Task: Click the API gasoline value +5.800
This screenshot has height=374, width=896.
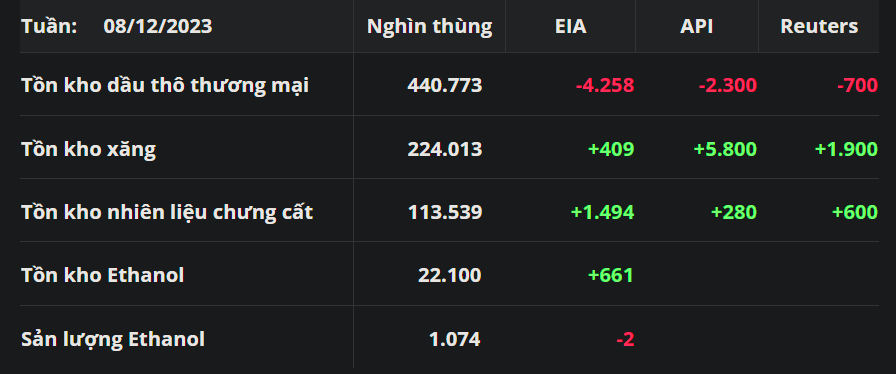Action: click(x=725, y=149)
